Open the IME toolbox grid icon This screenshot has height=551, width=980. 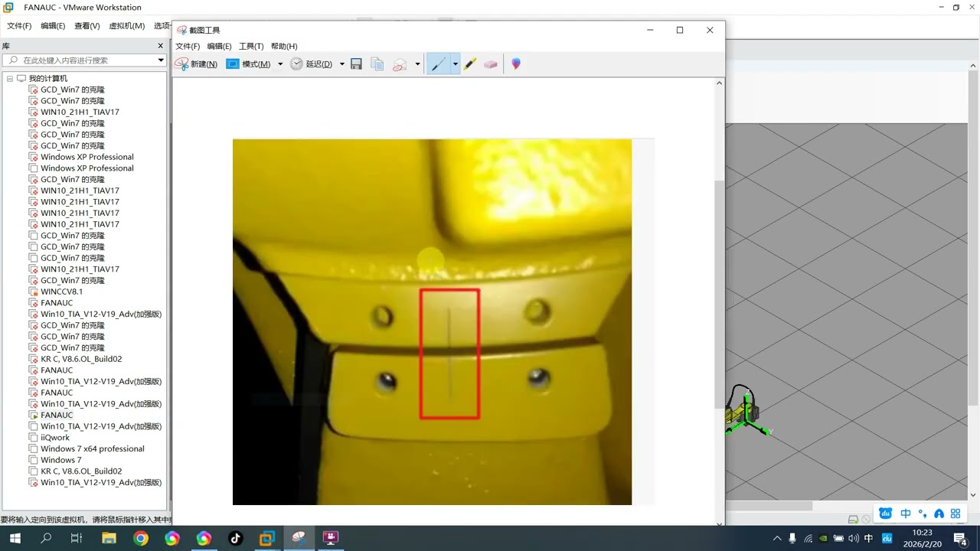(x=955, y=514)
